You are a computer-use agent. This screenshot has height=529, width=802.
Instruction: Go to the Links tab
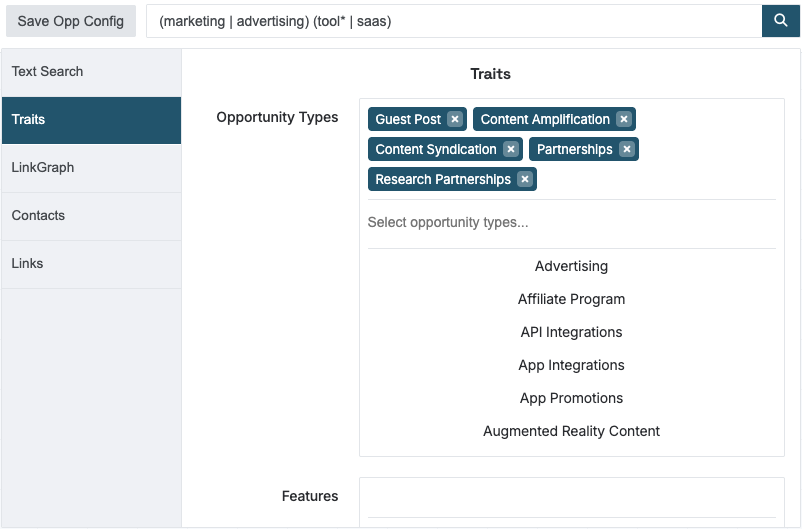coord(92,264)
